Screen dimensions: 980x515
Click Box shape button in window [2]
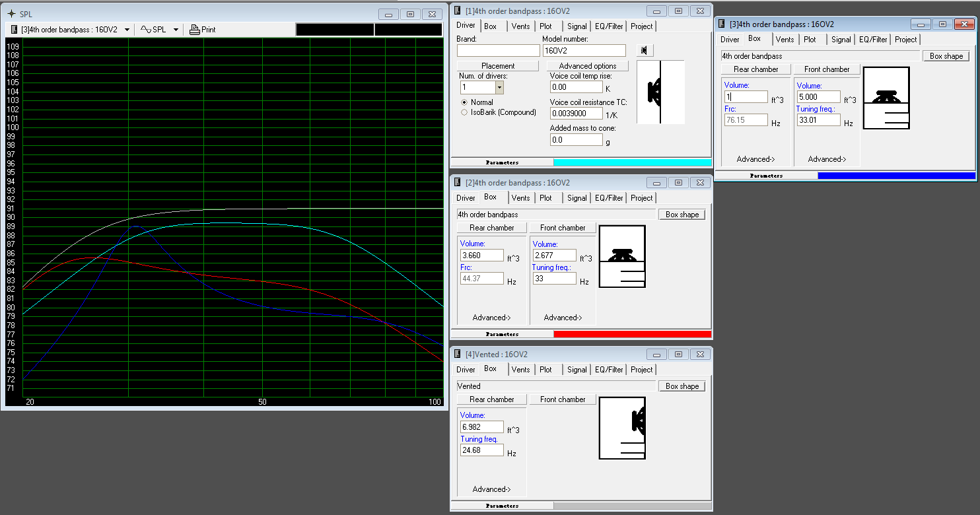coord(682,215)
